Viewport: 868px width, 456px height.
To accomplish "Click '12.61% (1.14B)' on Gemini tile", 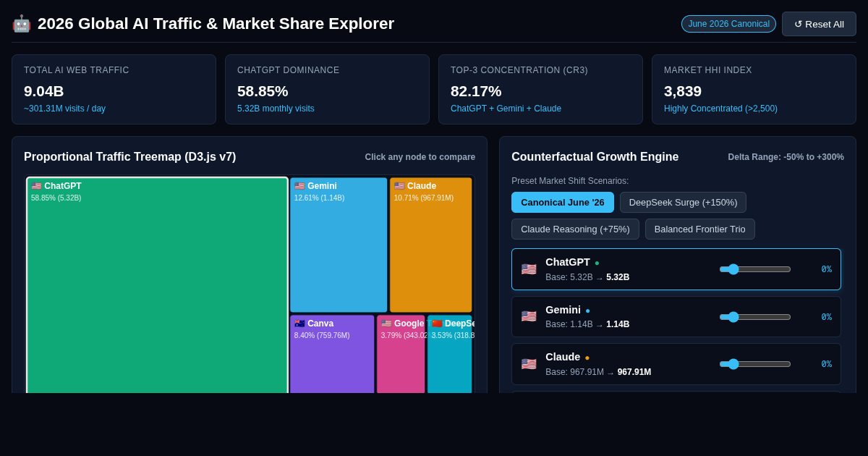I will 320,198.
